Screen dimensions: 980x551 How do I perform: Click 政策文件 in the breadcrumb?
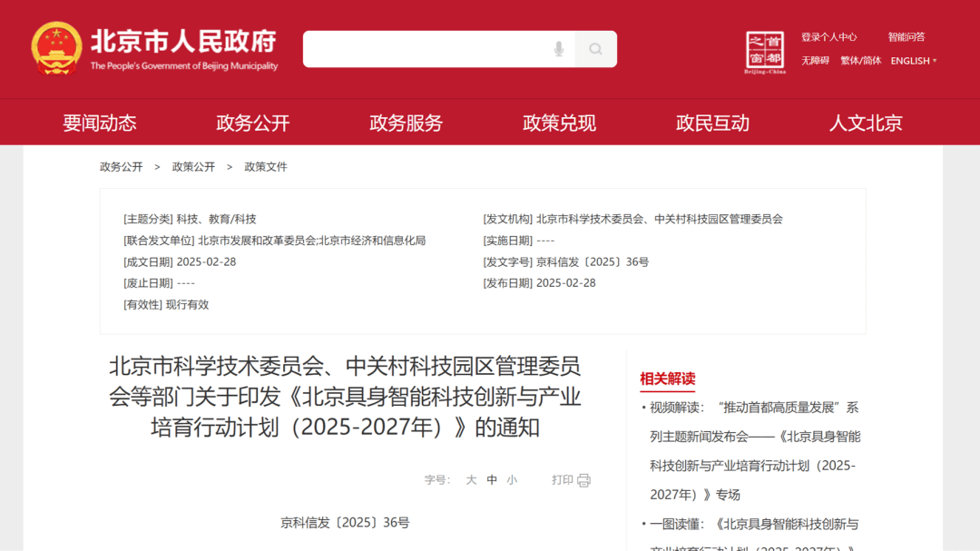[266, 167]
